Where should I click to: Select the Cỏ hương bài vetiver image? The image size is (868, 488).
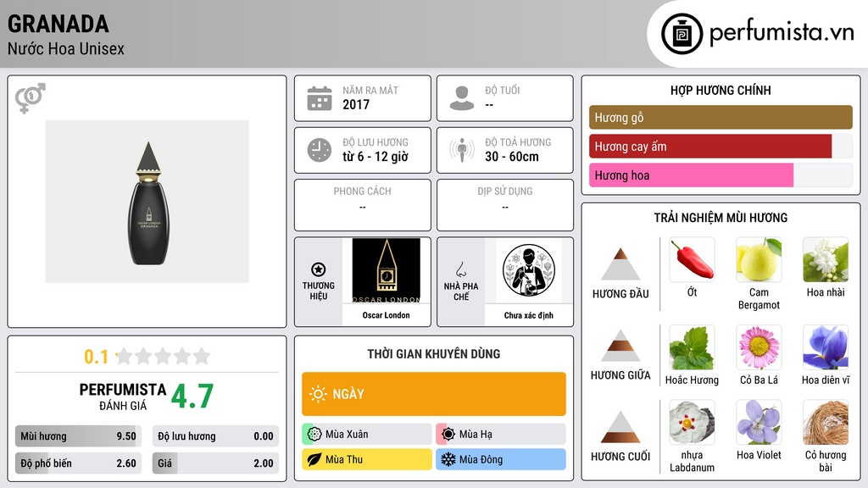pos(826,423)
